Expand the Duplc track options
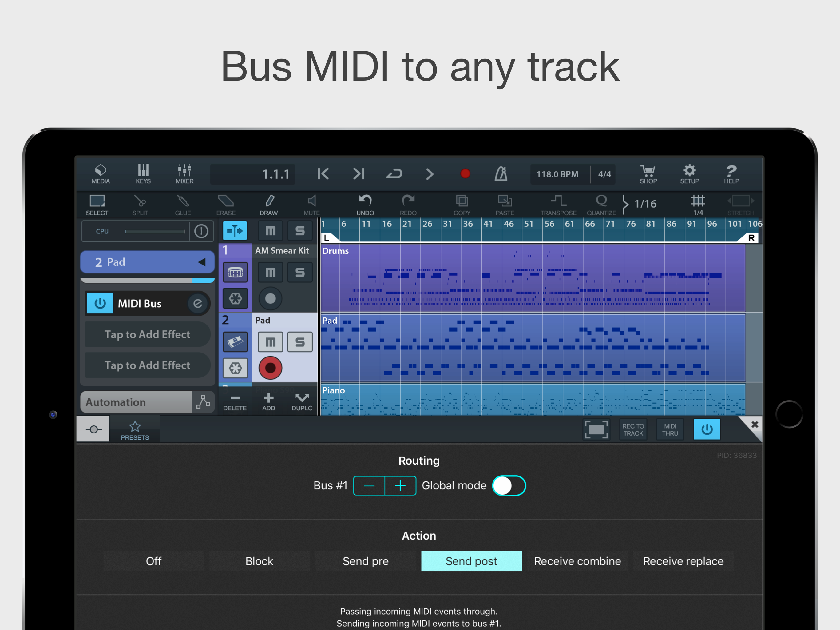This screenshot has width=840, height=630. (302, 401)
